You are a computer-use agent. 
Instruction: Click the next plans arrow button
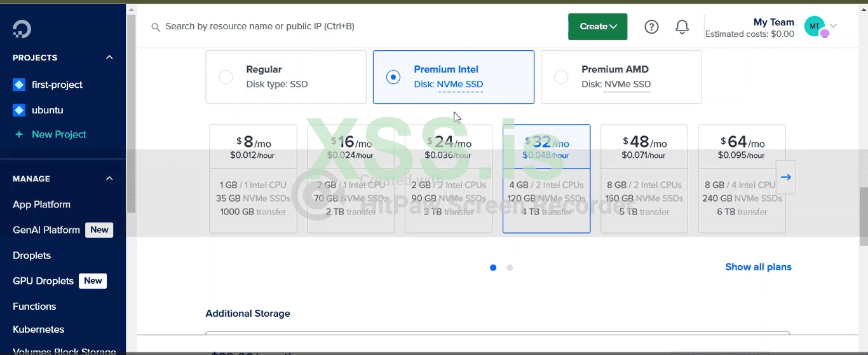(x=785, y=177)
